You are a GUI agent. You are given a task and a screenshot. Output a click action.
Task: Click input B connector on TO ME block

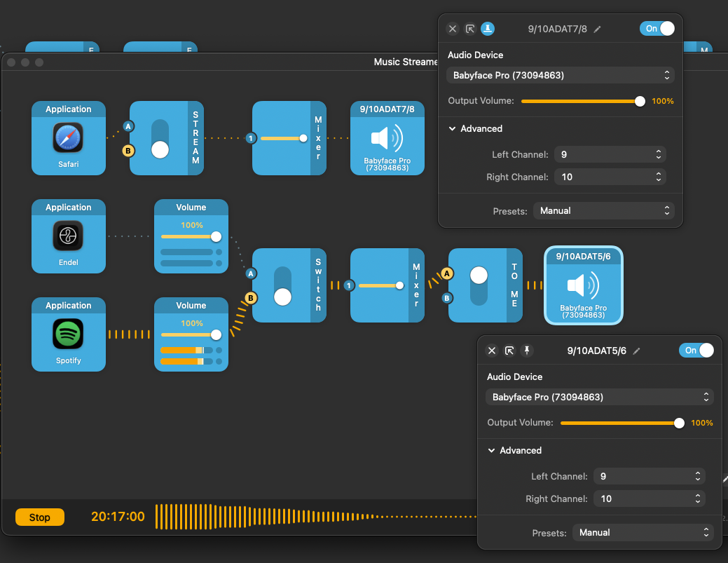pyautogui.click(x=446, y=298)
